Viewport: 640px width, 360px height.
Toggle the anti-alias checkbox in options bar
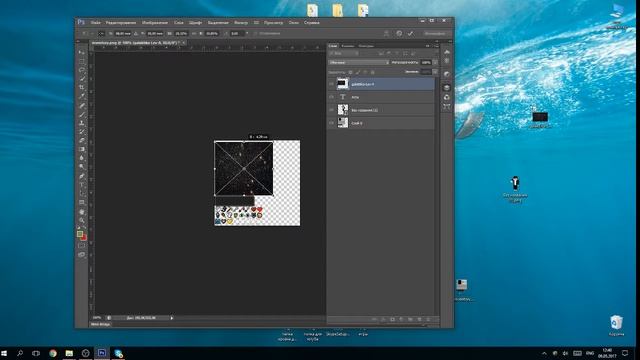click(x=256, y=33)
